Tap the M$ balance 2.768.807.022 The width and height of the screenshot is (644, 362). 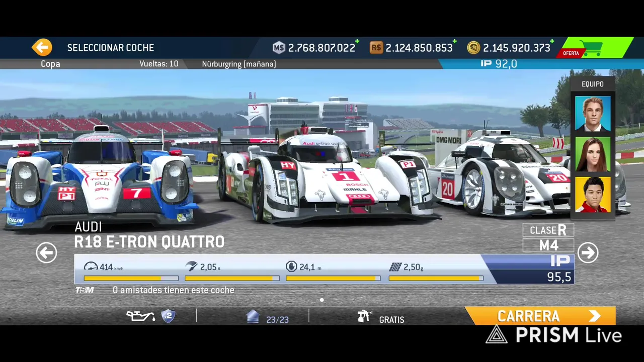coord(321,48)
